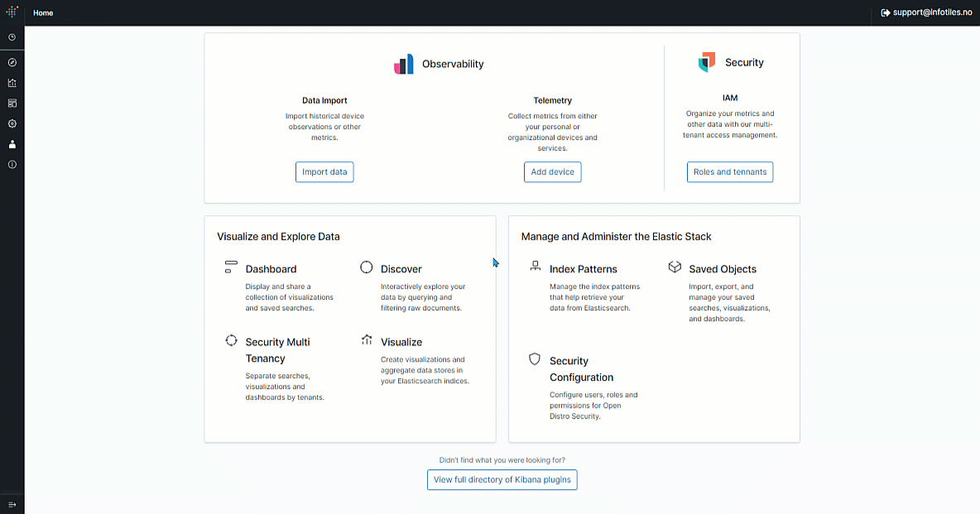Click the Home breadcrumb
Screen dimensions: 980x514
tap(43, 12)
